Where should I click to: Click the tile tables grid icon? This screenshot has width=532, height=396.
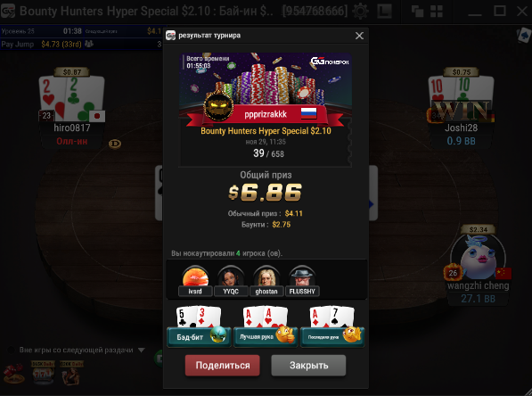(437, 12)
